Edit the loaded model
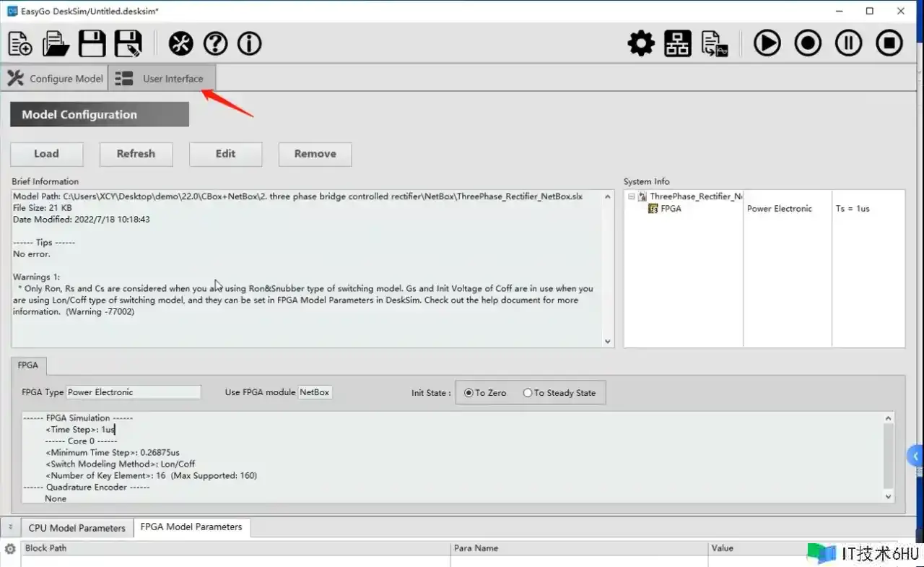 [225, 154]
